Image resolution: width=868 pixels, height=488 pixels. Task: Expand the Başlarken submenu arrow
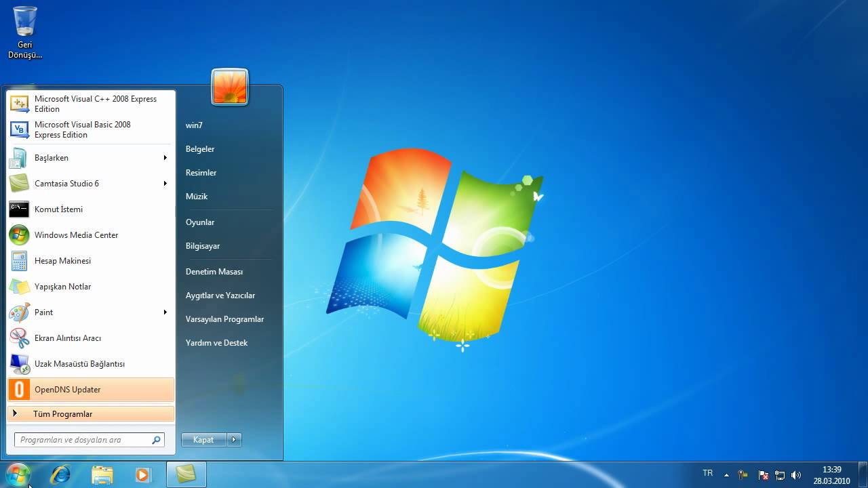coord(165,158)
